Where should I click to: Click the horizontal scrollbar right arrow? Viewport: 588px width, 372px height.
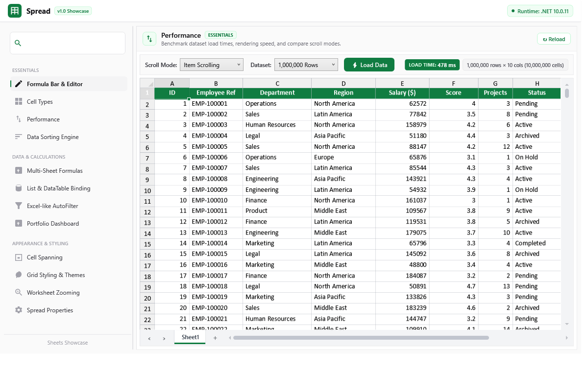pyautogui.click(x=567, y=338)
